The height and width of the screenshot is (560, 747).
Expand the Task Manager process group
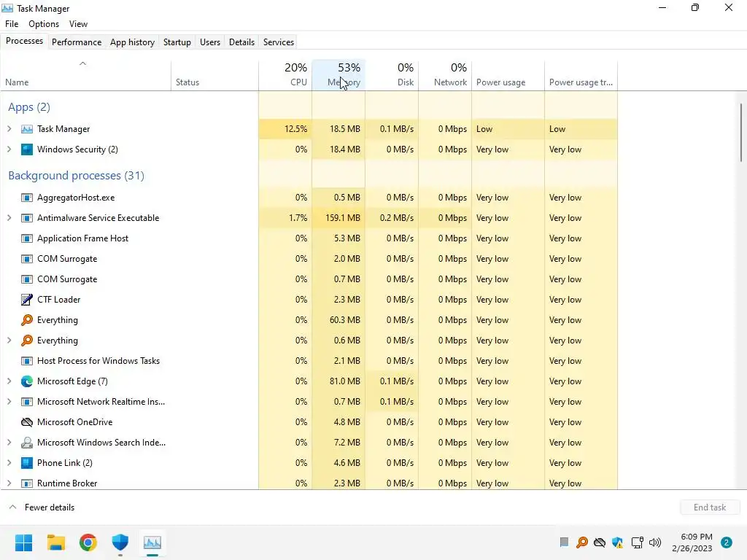coord(9,129)
